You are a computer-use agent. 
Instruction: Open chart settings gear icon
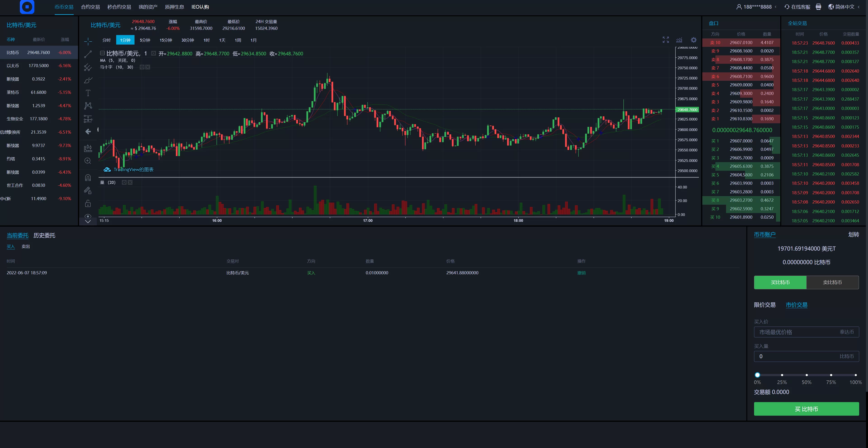pos(693,40)
